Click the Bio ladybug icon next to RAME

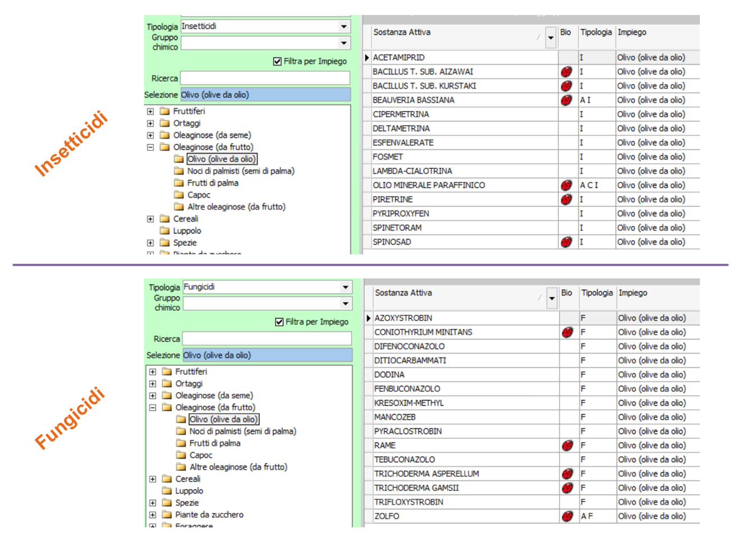(567, 446)
